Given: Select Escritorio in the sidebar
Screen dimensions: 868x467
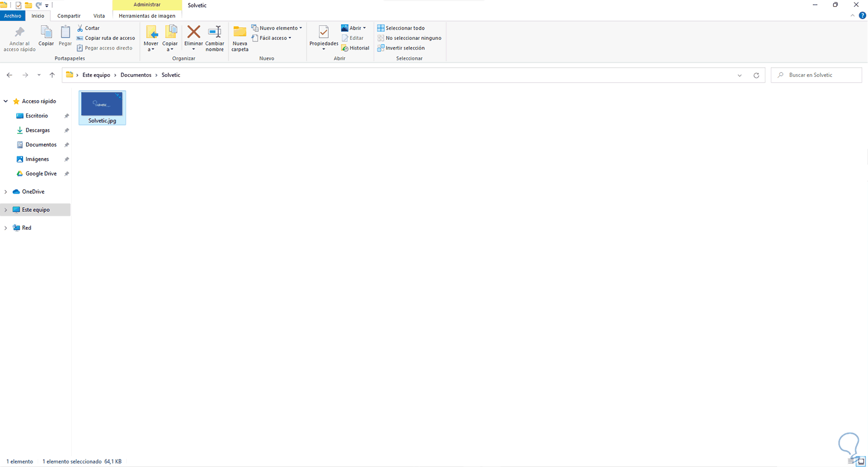Looking at the screenshot, I should point(37,116).
